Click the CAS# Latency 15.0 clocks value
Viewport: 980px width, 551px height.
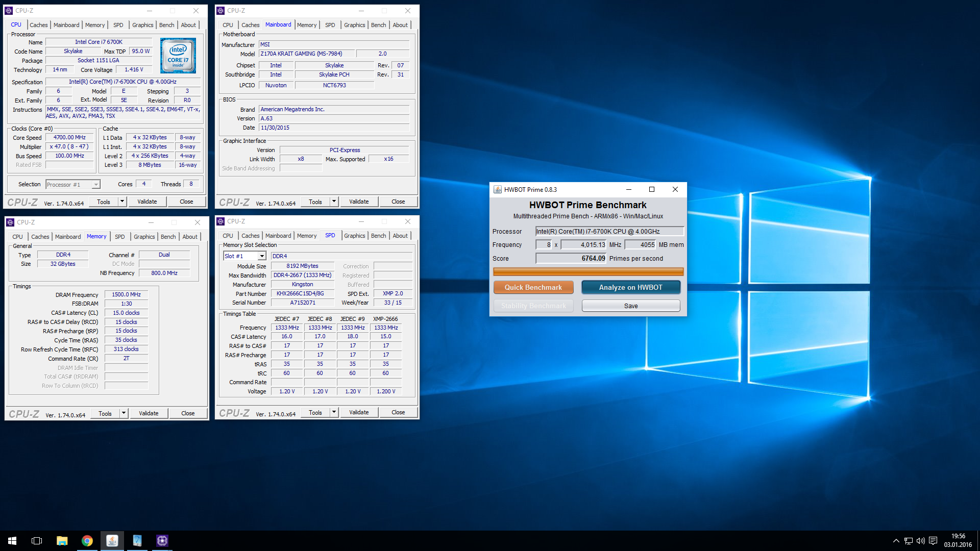pyautogui.click(x=126, y=313)
